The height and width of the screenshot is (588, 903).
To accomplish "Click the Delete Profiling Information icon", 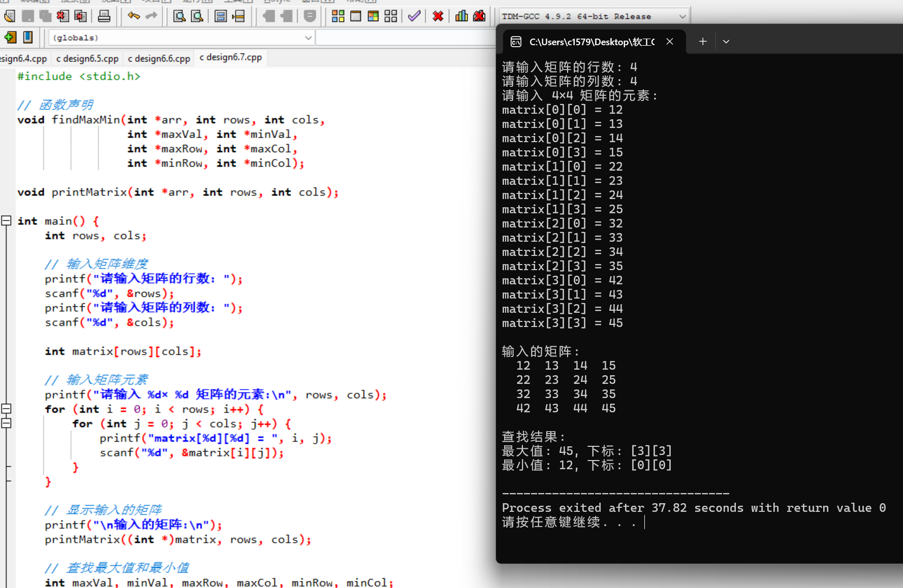I will [x=479, y=16].
